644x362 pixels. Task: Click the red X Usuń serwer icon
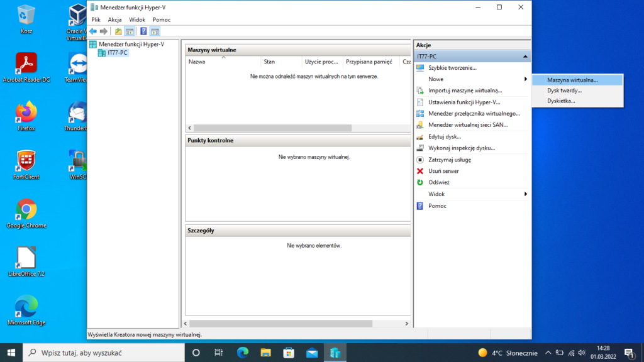[x=420, y=171]
